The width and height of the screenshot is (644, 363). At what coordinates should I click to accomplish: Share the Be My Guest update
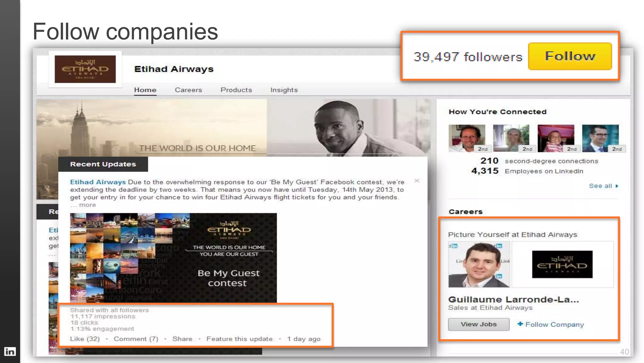pos(182,339)
